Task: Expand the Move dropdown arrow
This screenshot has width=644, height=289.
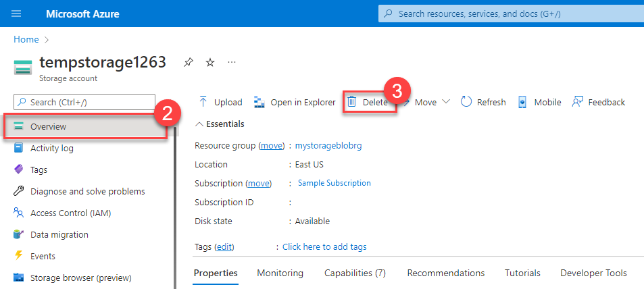Action: point(446,102)
